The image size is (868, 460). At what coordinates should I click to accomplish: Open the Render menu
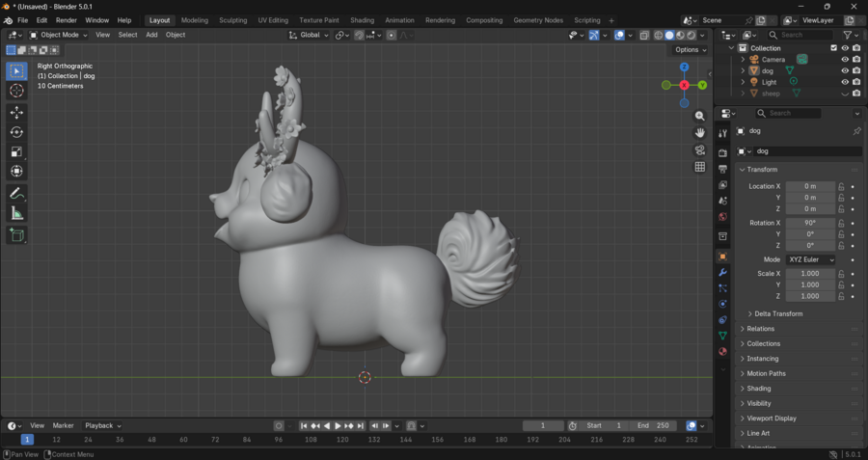pyautogui.click(x=67, y=20)
